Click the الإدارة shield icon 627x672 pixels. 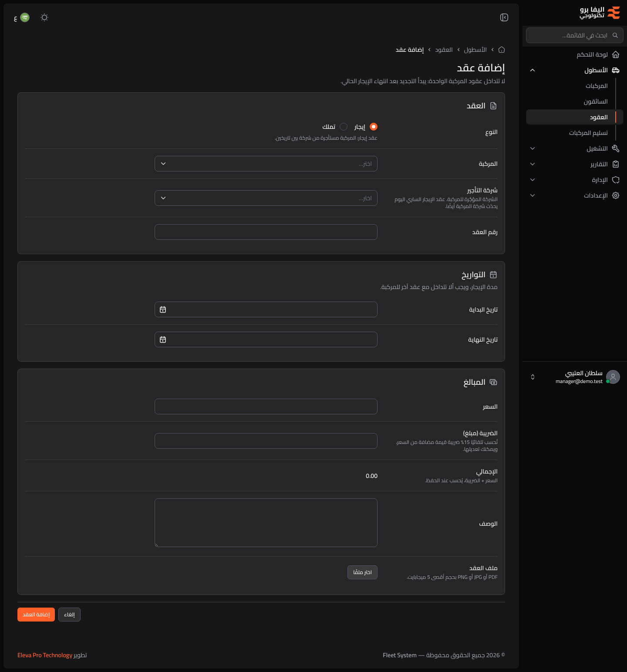pos(616,180)
